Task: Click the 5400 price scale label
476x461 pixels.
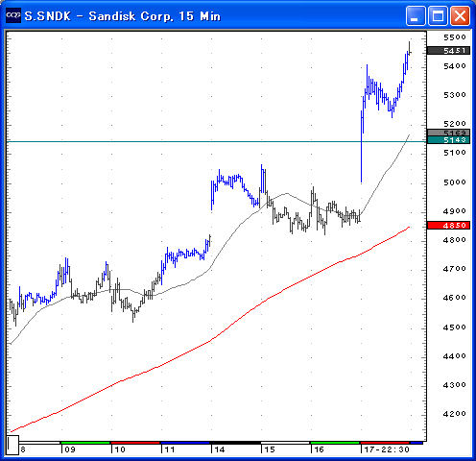Action: [455, 66]
